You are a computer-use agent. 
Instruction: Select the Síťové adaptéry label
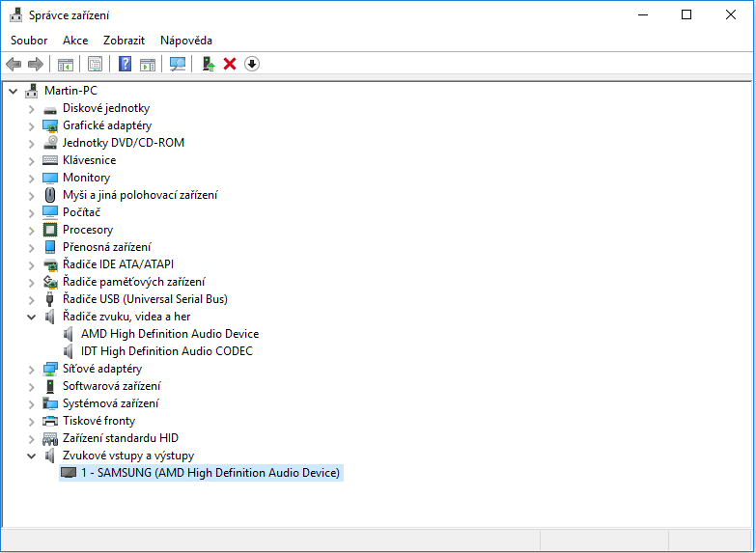pos(102,369)
